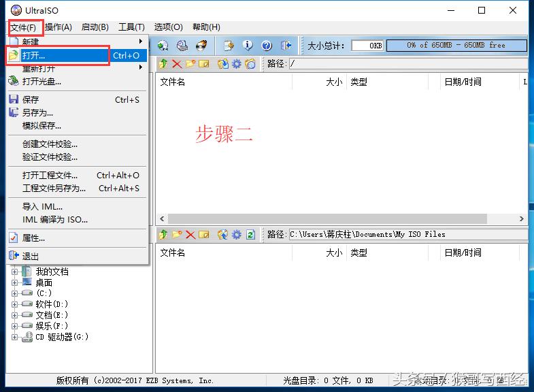
Task: Click the blue info bubble icon
Action: point(248,46)
